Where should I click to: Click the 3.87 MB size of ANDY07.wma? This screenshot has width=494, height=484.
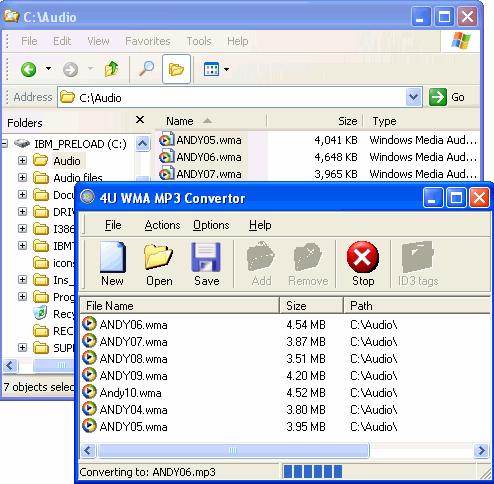point(306,342)
